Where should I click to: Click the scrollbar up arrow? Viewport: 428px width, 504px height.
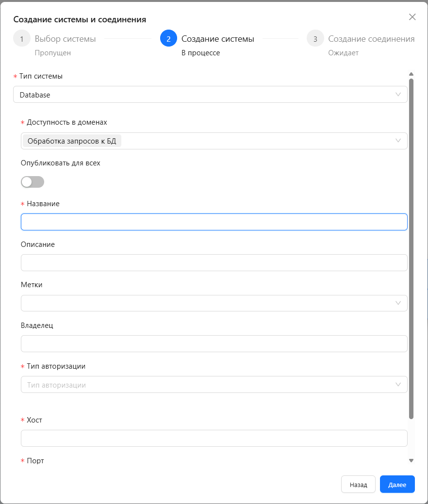click(x=411, y=74)
